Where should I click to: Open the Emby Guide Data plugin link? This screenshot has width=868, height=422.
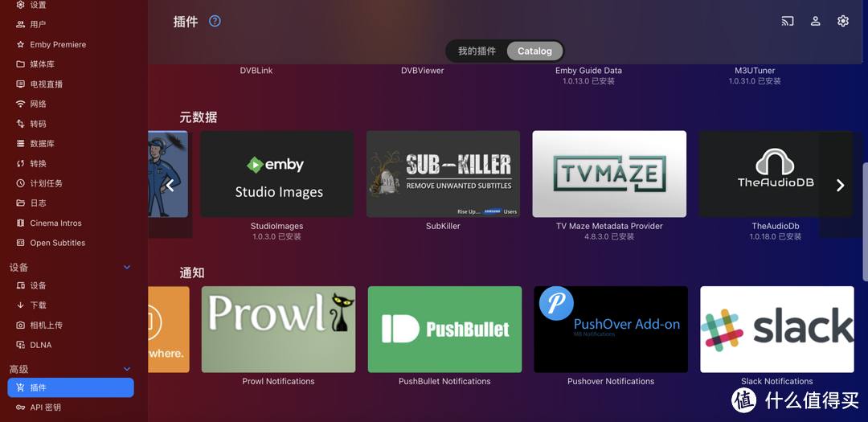(588, 71)
